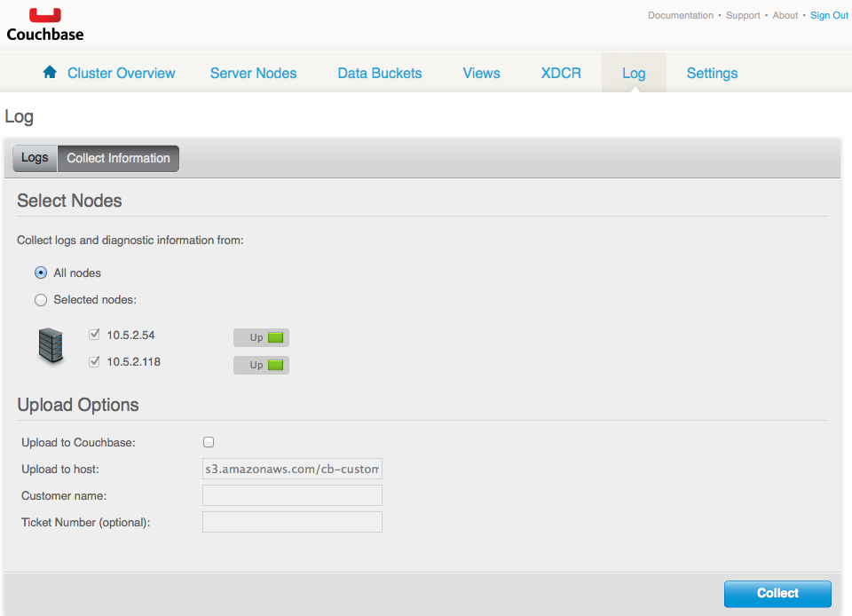The image size is (852, 616).
Task: Click the 'Upload to Couchbase:' label
Action: pos(78,443)
